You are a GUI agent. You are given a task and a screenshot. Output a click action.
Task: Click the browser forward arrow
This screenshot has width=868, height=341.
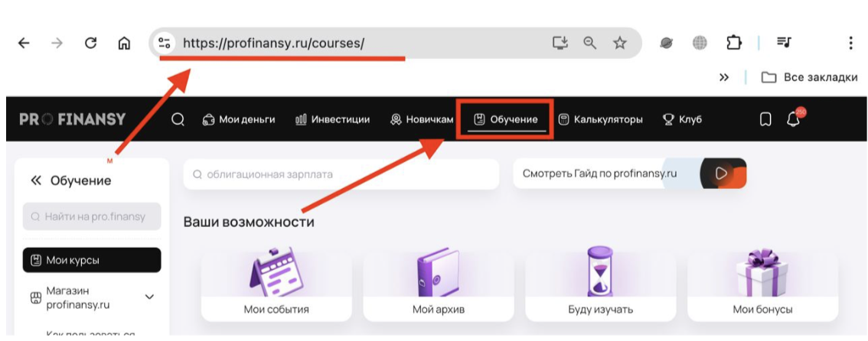coord(57,43)
